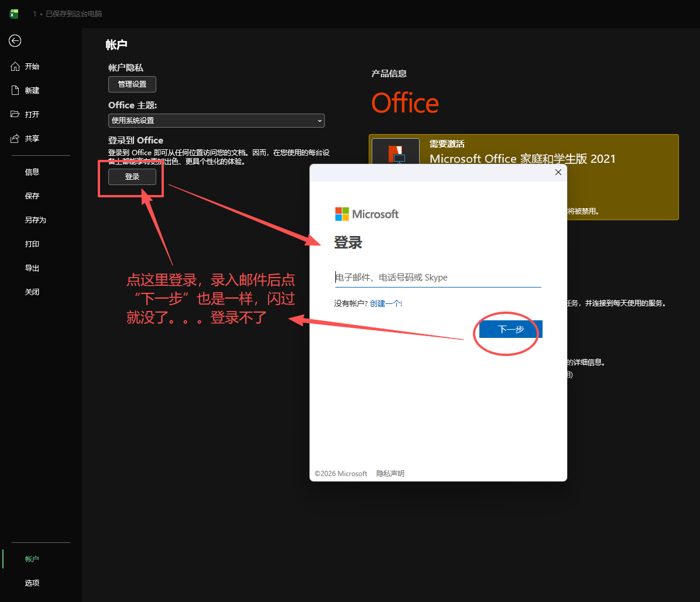
Task: Click the large orange Office logo text
Action: 405,103
